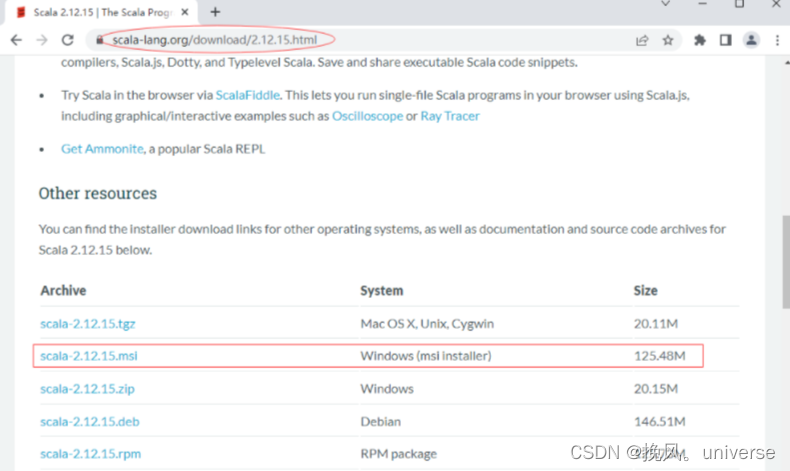Select the 'RPM package' cell
Image resolution: width=790 pixels, height=471 pixels.
pos(399,453)
